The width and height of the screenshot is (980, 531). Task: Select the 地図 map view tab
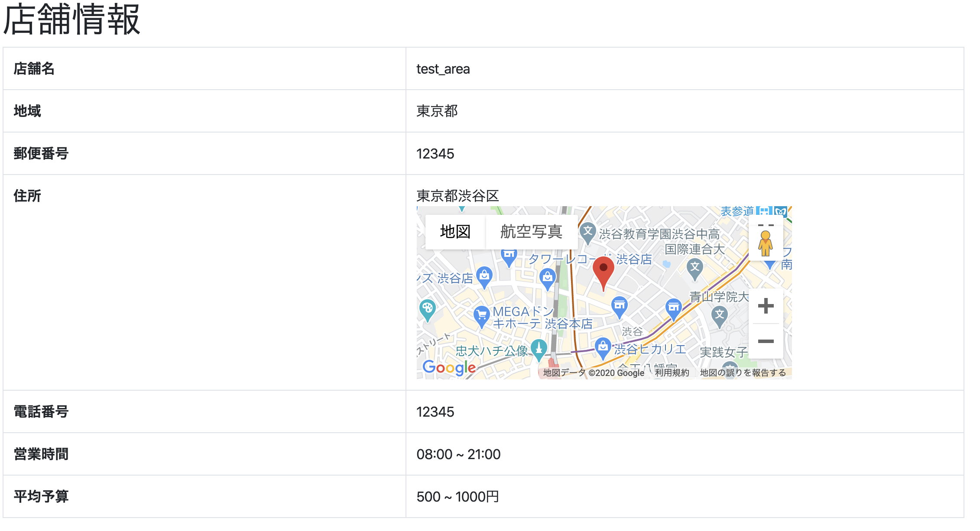455,232
